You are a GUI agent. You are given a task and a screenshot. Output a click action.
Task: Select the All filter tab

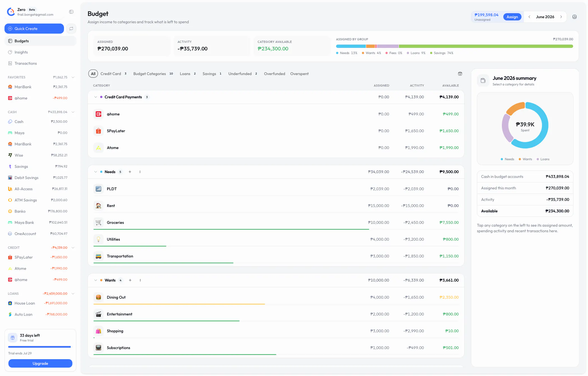pos(93,74)
